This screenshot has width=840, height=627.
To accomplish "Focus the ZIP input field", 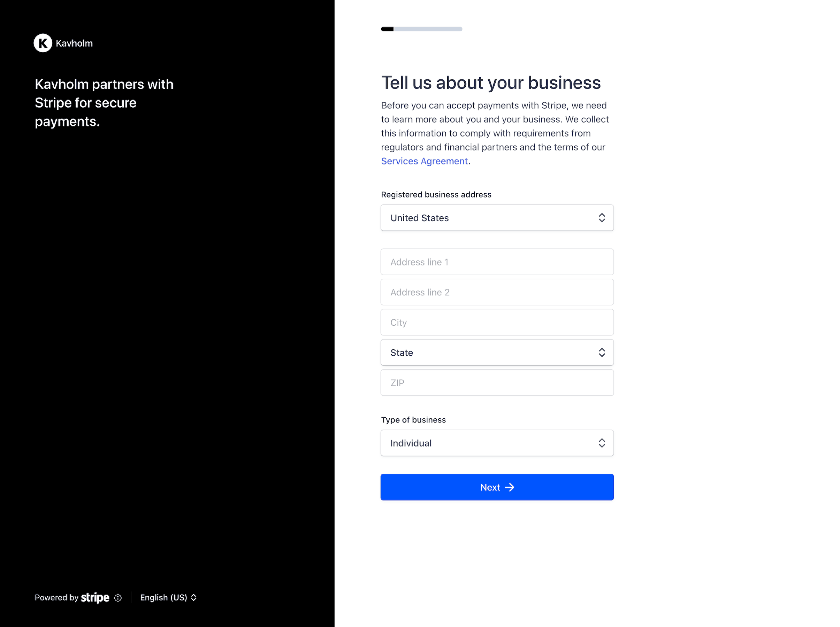I will [x=497, y=382].
